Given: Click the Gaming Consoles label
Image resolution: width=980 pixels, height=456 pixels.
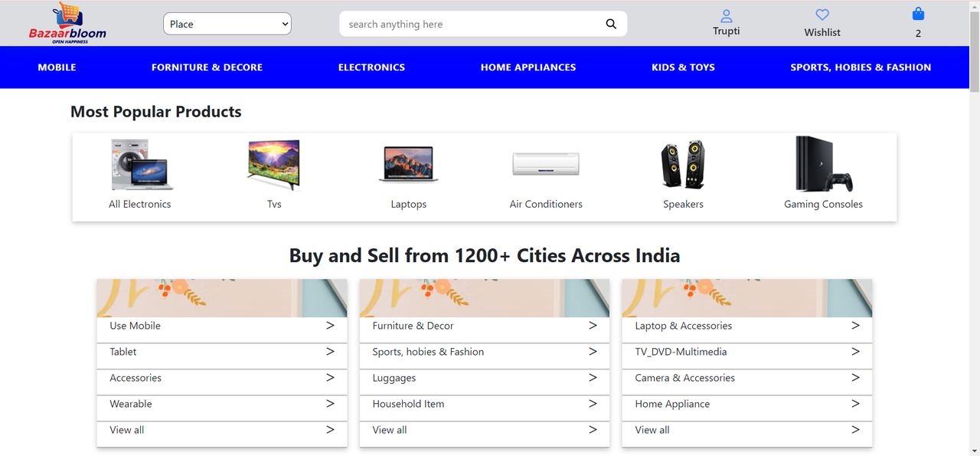Looking at the screenshot, I should coord(823,204).
